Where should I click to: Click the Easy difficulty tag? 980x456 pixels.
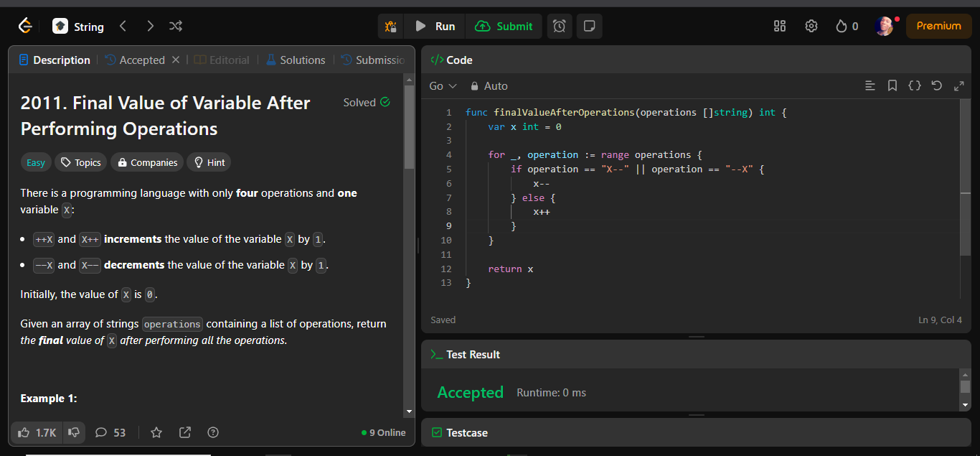pyautogui.click(x=36, y=162)
